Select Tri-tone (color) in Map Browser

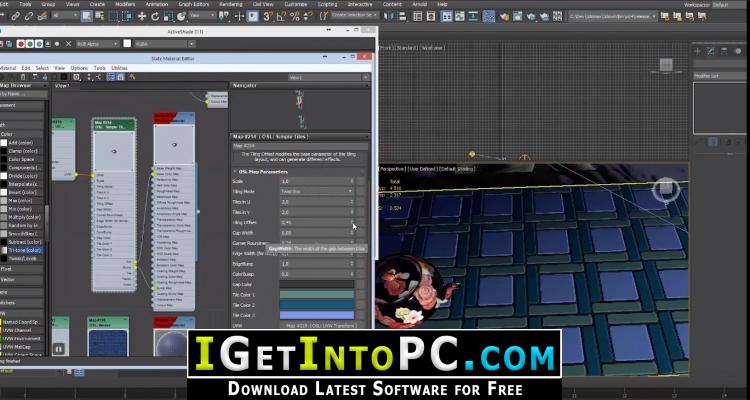point(23,250)
